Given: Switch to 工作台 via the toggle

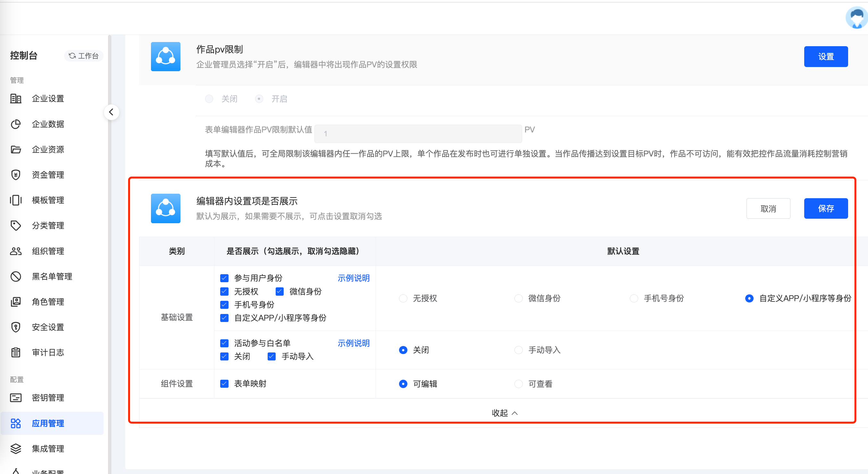Looking at the screenshot, I should 84,55.
